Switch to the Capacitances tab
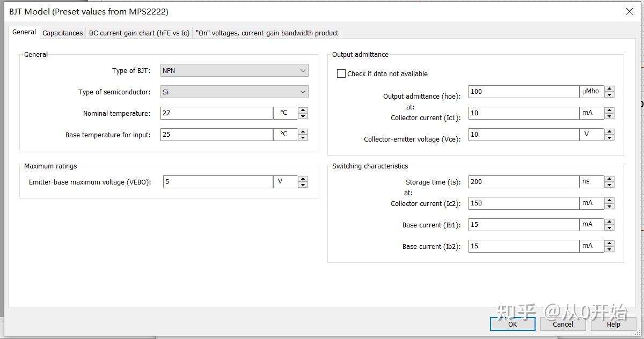This screenshot has width=644, height=339. 63,33
